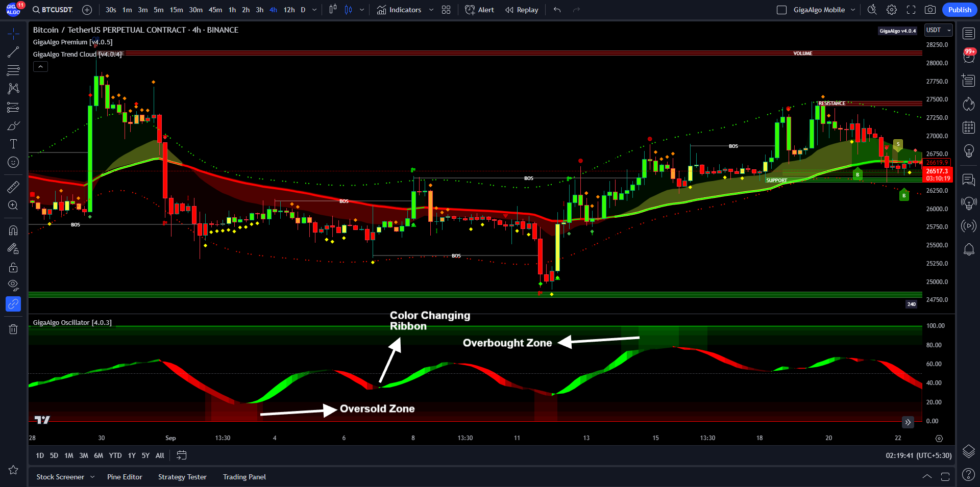Open the USDT currency dropdown
980x487 pixels.
point(939,30)
